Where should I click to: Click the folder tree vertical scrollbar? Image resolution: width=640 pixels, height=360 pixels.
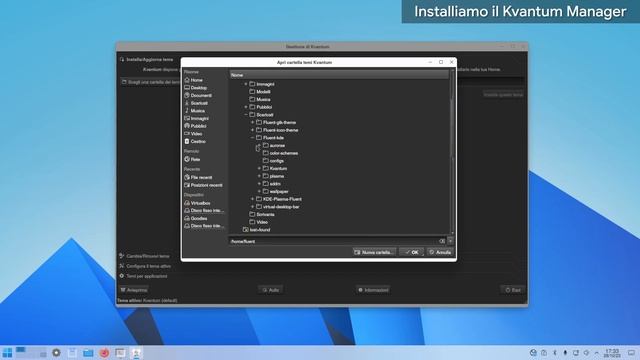pos(452,151)
